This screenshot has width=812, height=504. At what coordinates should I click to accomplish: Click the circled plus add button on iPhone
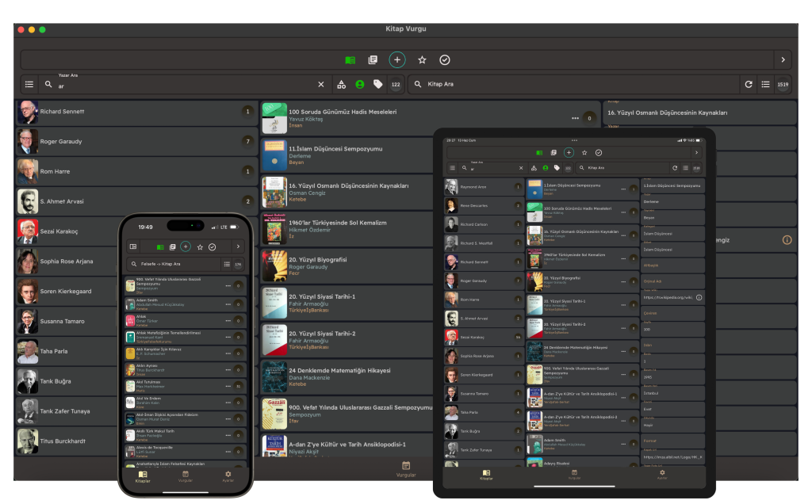(186, 246)
